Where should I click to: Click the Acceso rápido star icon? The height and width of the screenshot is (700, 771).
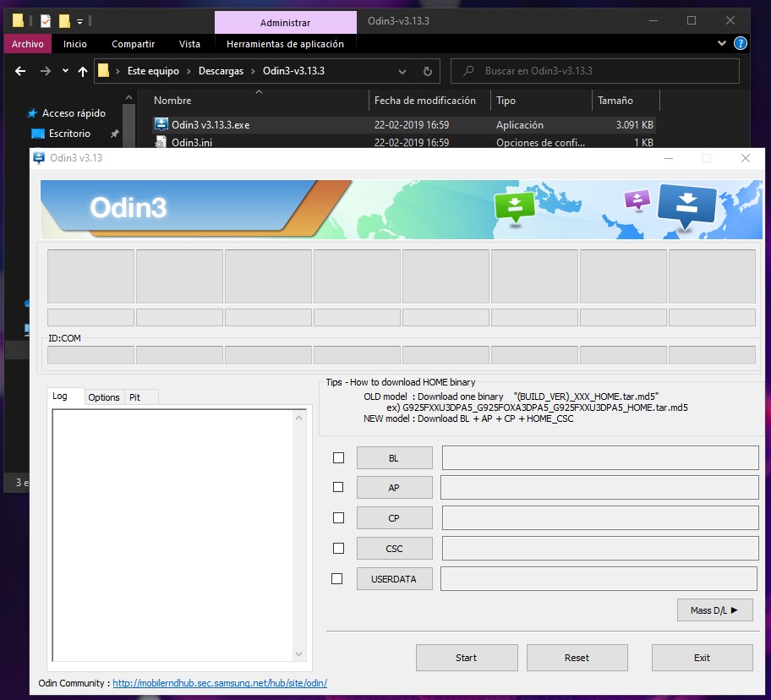(32, 113)
